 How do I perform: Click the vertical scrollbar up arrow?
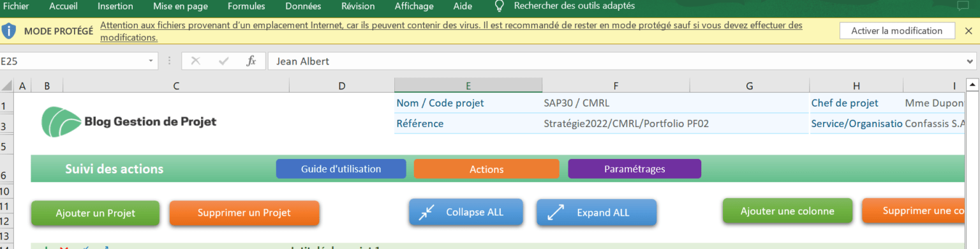pos(972,84)
